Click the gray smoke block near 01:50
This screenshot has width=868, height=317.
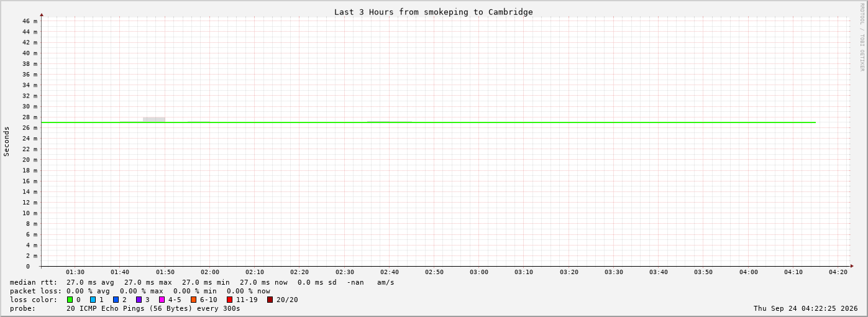(x=154, y=119)
